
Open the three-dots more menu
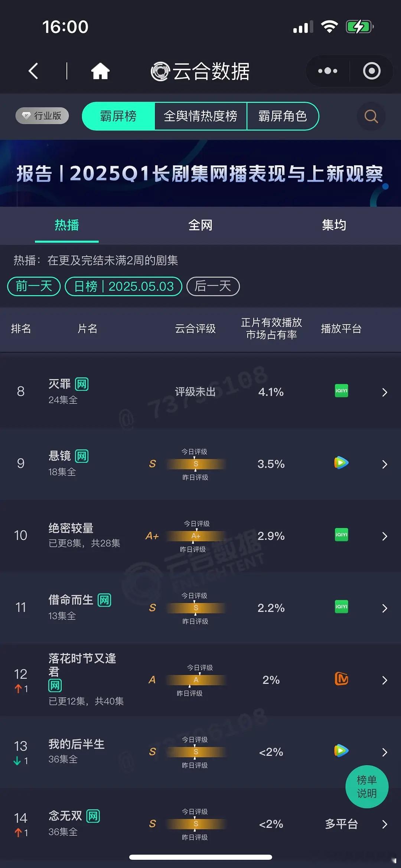[327, 71]
